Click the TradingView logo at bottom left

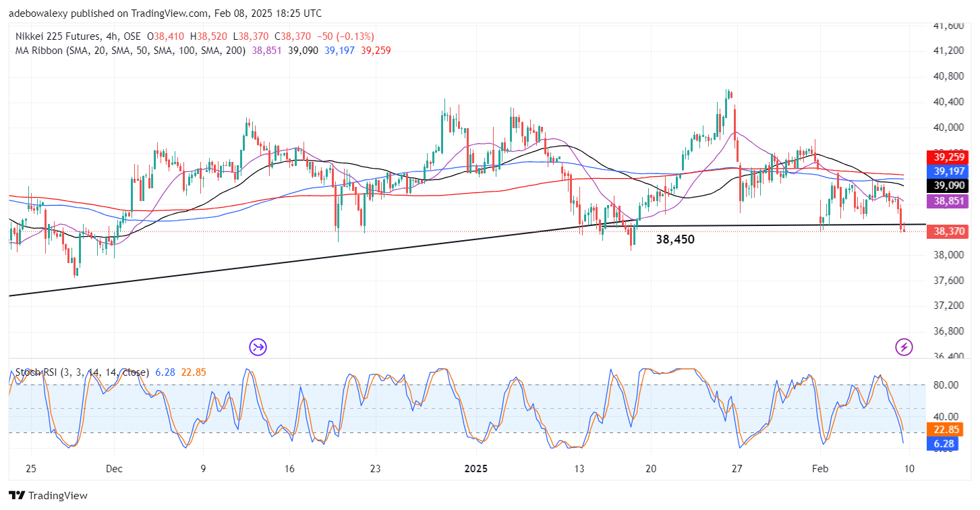click(x=49, y=496)
